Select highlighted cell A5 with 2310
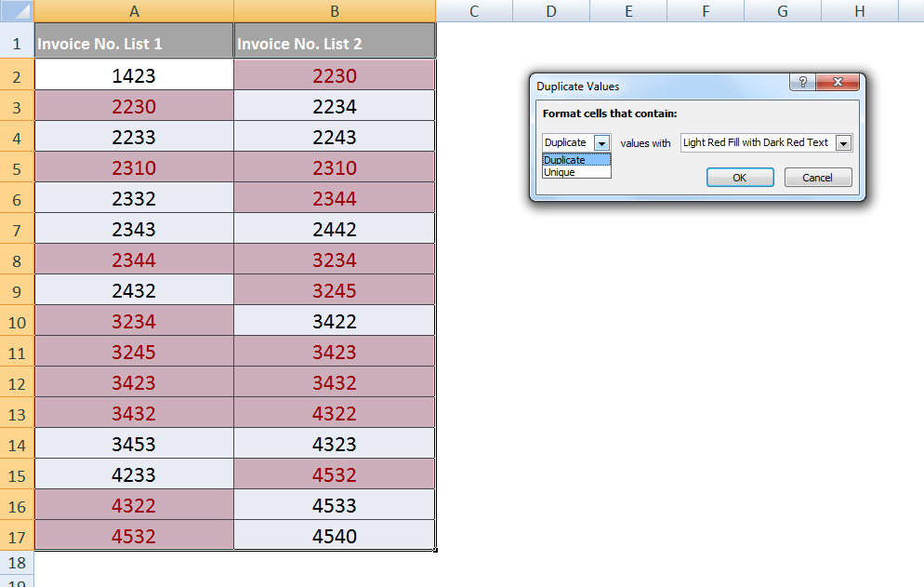The width and height of the screenshot is (924, 587). (135, 167)
